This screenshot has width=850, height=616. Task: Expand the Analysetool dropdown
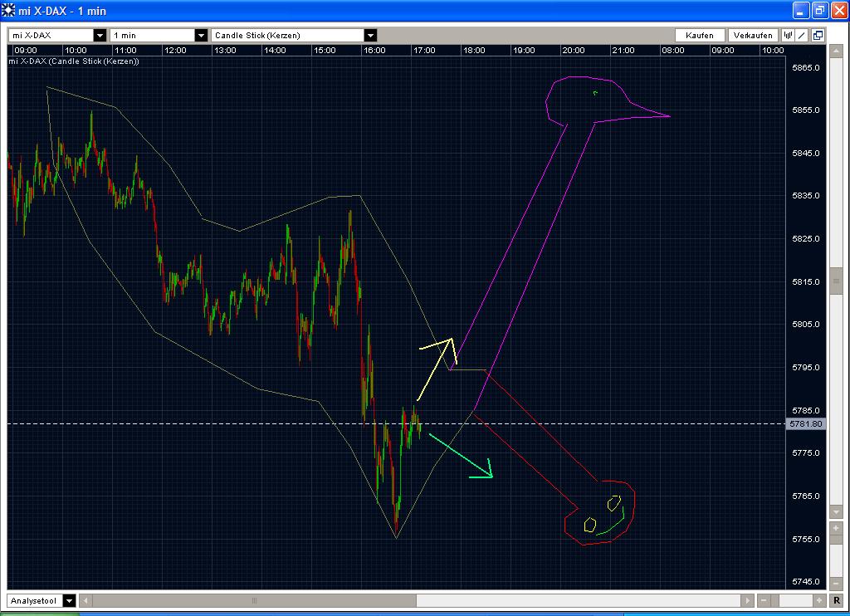pos(68,600)
